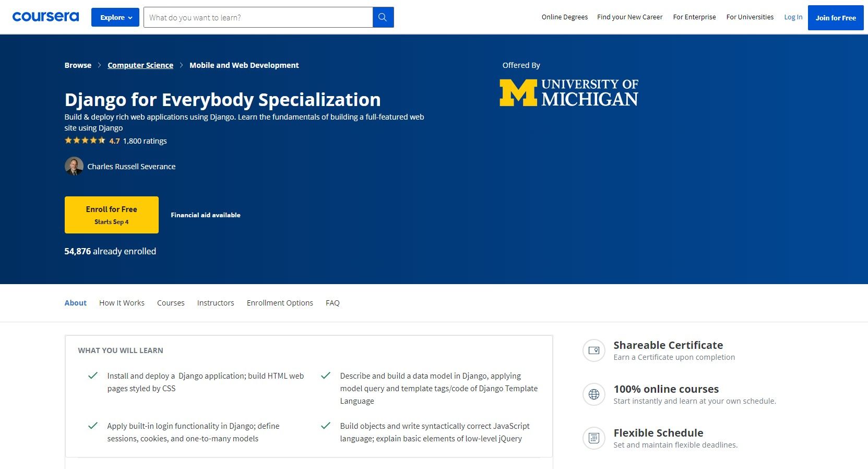Click the Enroll for Free button
The width and height of the screenshot is (868, 469).
[111, 215]
